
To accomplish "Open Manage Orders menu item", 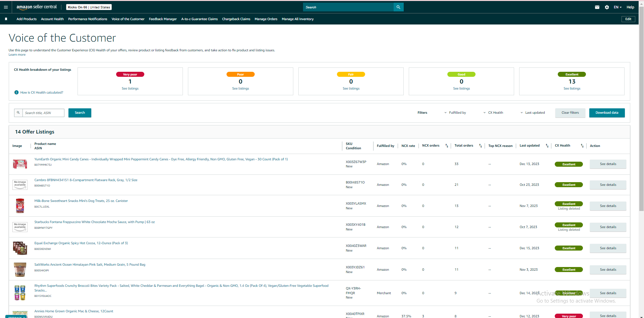I will (x=266, y=19).
